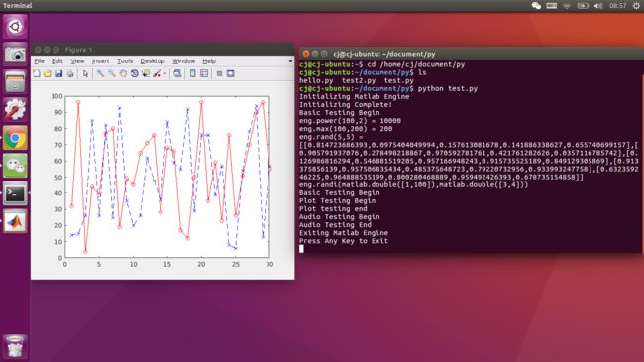Close the terminal window with the red button
Image resolution: width=644 pixels, height=362 pixels.
(306, 54)
